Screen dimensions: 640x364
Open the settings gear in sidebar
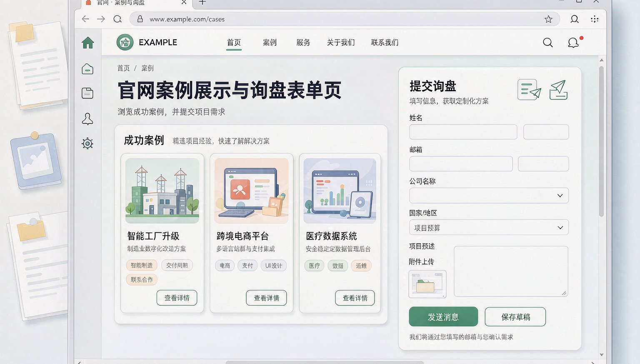click(87, 144)
